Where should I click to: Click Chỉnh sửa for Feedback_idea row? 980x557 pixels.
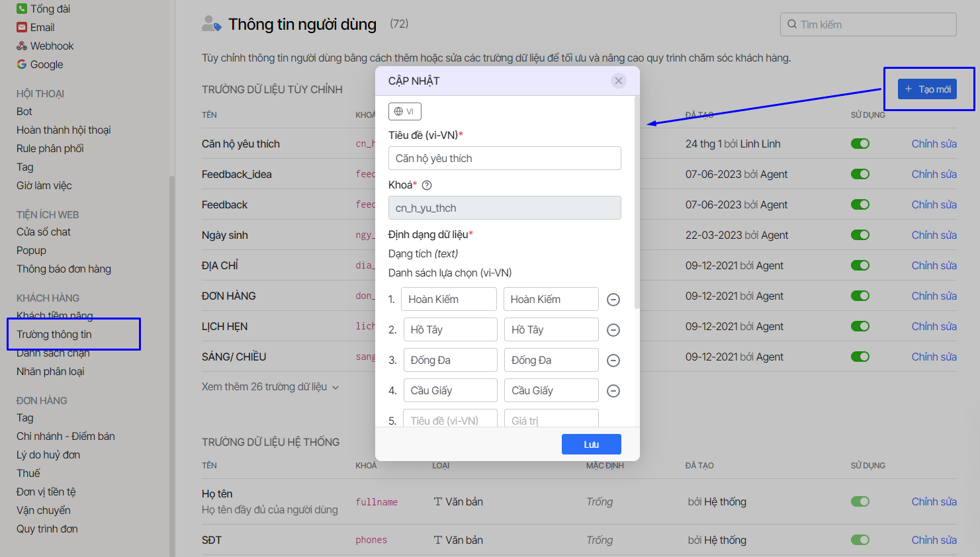[934, 174]
